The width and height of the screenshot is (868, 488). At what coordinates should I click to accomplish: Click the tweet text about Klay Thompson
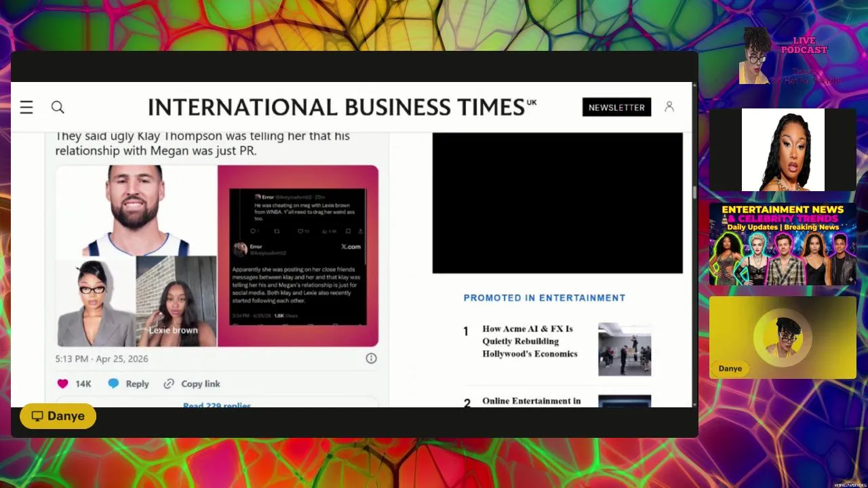tap(203, 143)
